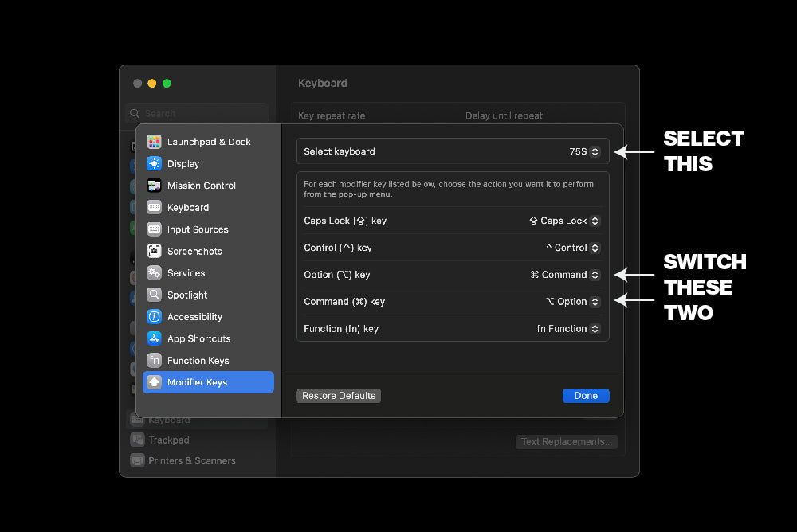The width and height of the screenshot is (797, 532).
Task: Open Services in the sidebar list
Action: [186, 273]
